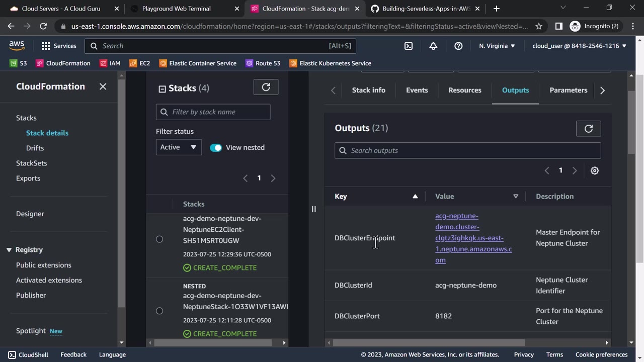Refresh the Stacks list
The width and height of the screenshot is (644, 362).
coord(266,87)
